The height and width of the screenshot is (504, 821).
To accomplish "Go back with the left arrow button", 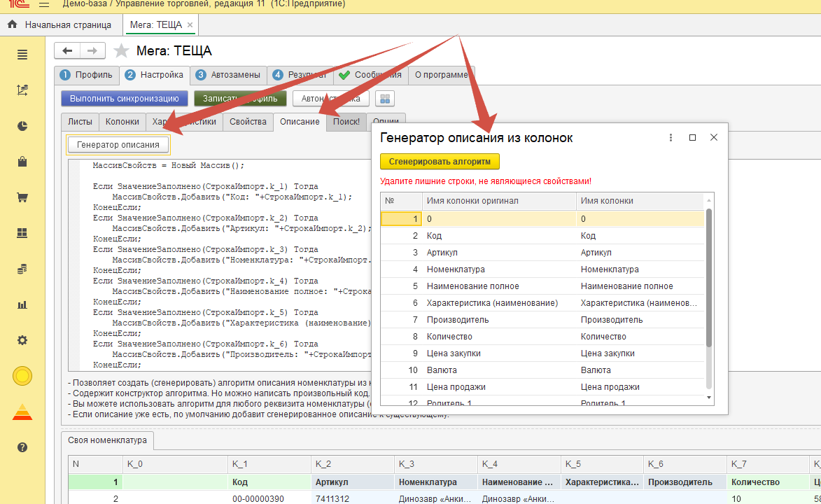I will click(67, 51).
